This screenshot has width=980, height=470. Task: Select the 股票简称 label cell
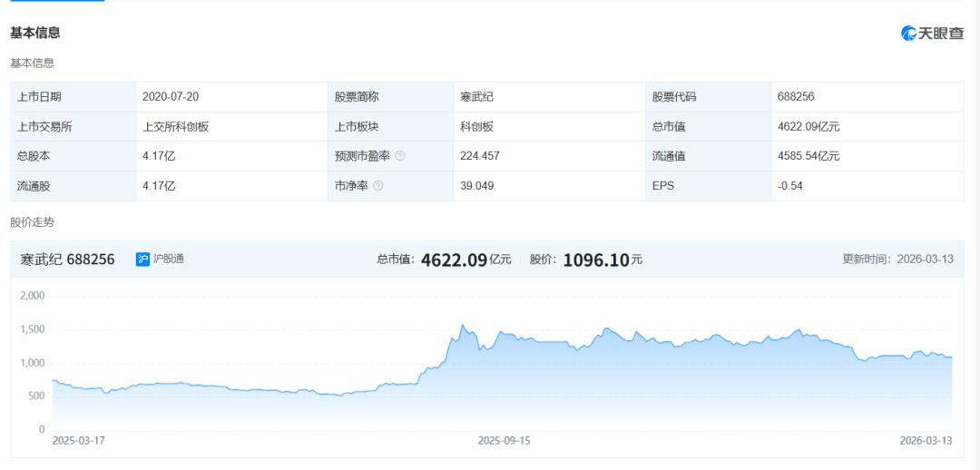click(390, 97)
